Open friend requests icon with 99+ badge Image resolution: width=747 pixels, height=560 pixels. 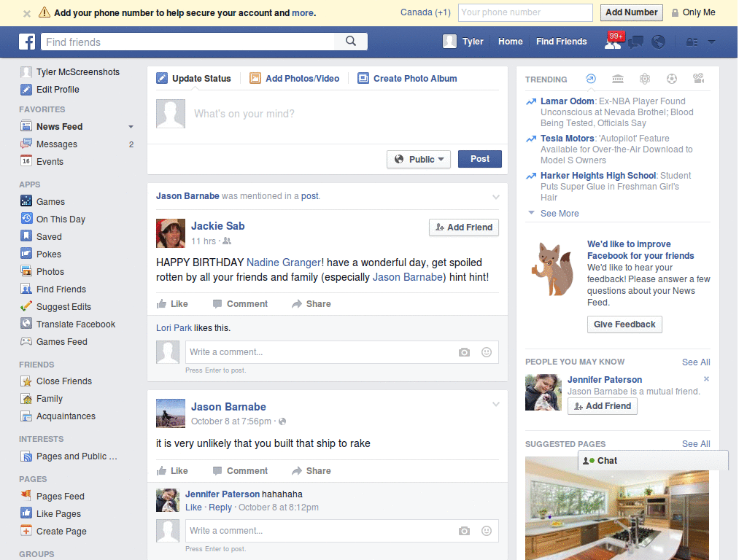[x=613, y=42]
